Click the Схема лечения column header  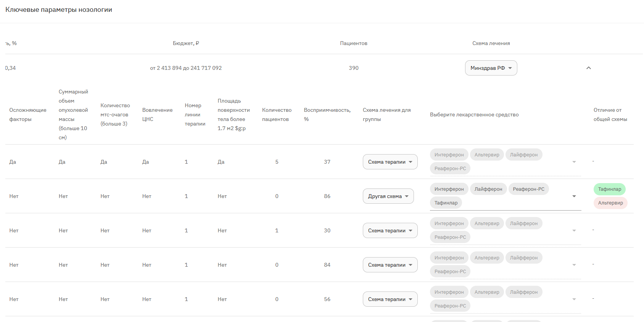491,43
